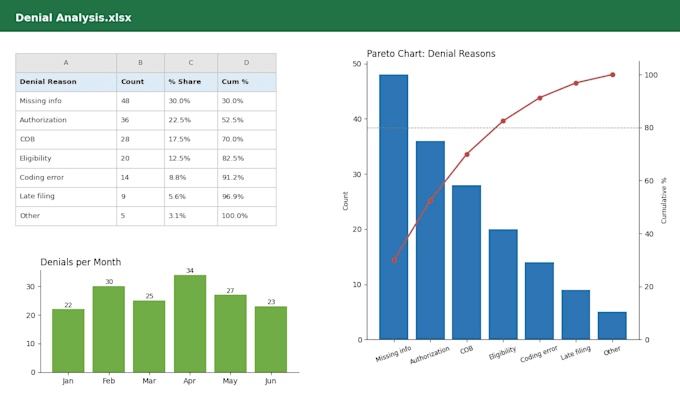680x409 pixels.
Task: Click the 'Denials per Month' chart title
Action: pos(81,262)
